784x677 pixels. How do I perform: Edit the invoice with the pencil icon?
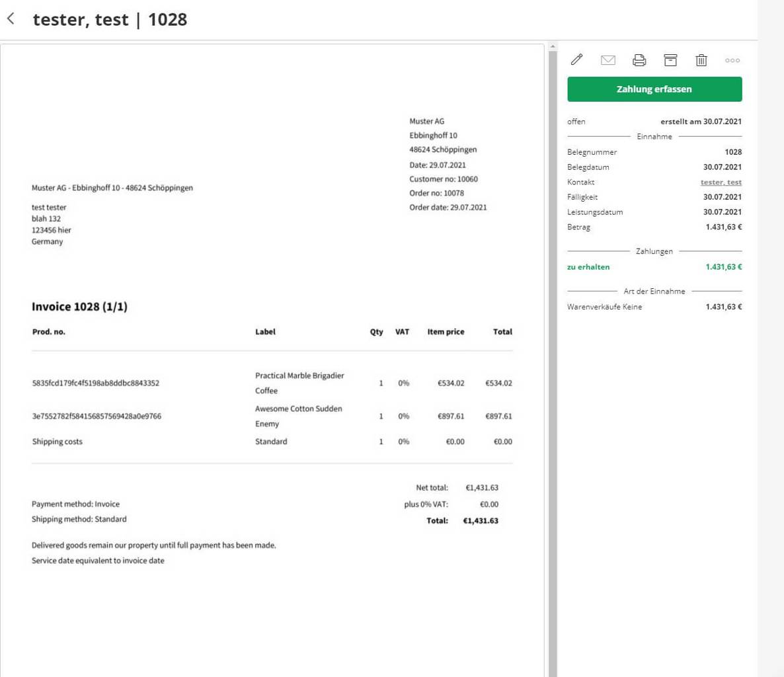tap(576, 60)
